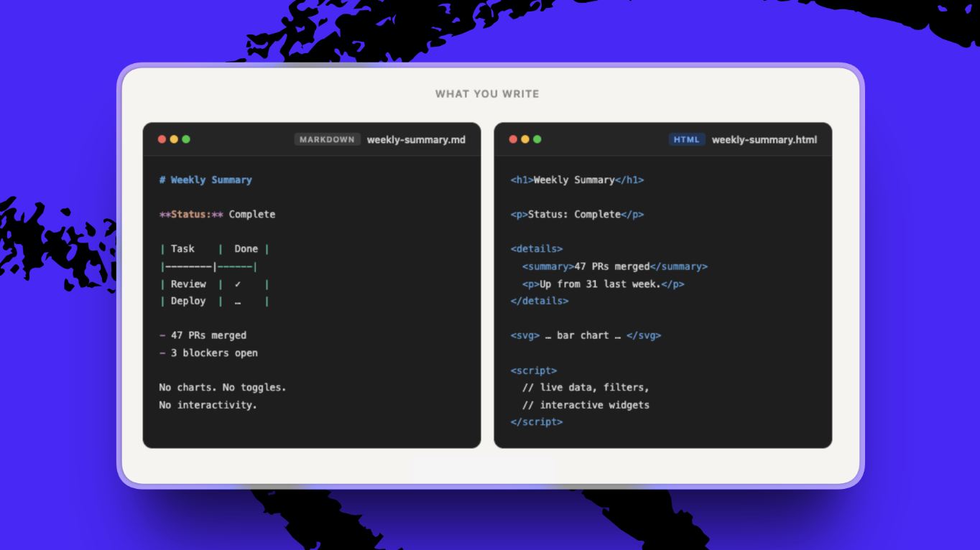
Task: Click the '<summary>47 PRs merged</summary>' line
Action: coord(615,267)
